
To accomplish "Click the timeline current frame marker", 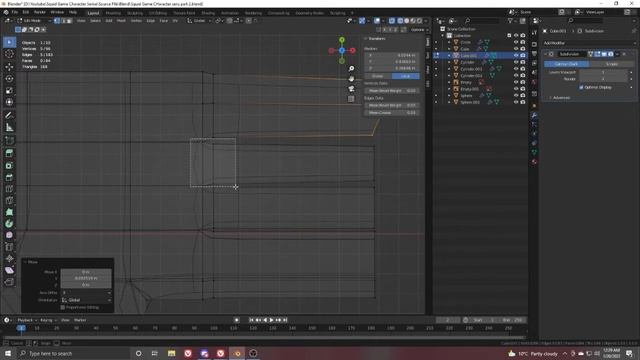I will point(21,328).
